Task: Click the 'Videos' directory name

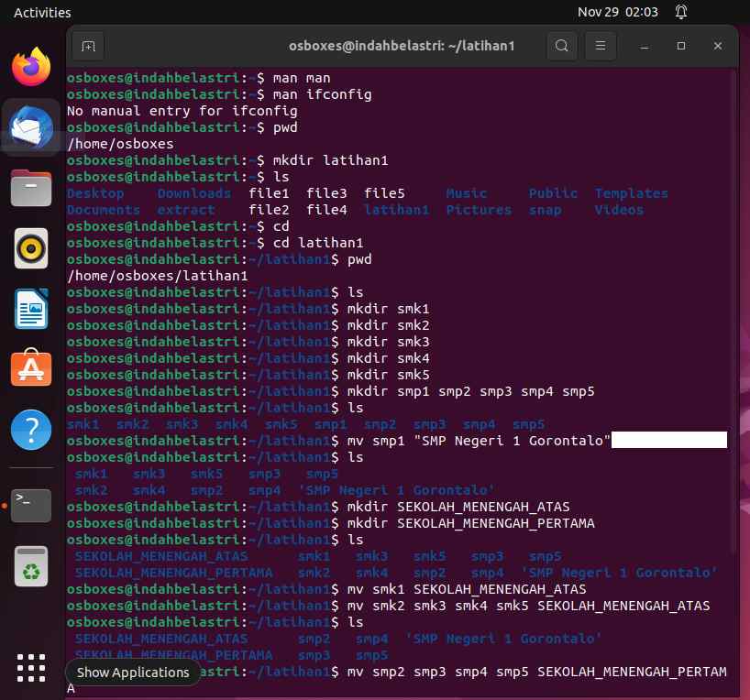Action: (x=619, y=210)
